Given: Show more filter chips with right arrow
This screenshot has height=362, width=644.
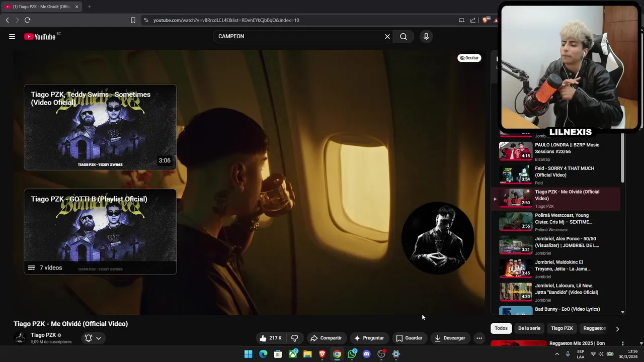Looking at the screenshot, I should point(617,329).
